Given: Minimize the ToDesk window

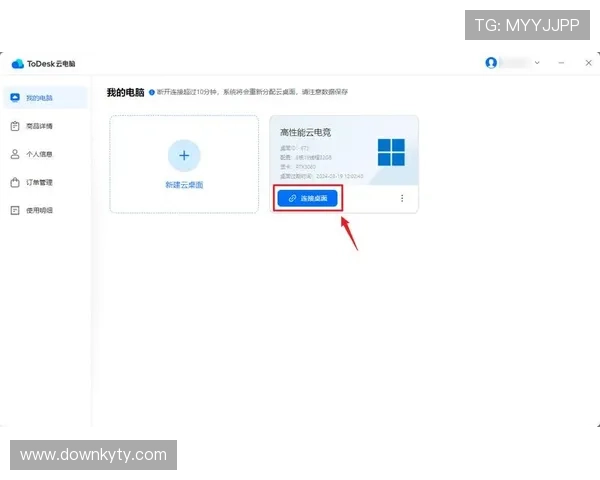Looking at the screenshot, I should [561, 62].
